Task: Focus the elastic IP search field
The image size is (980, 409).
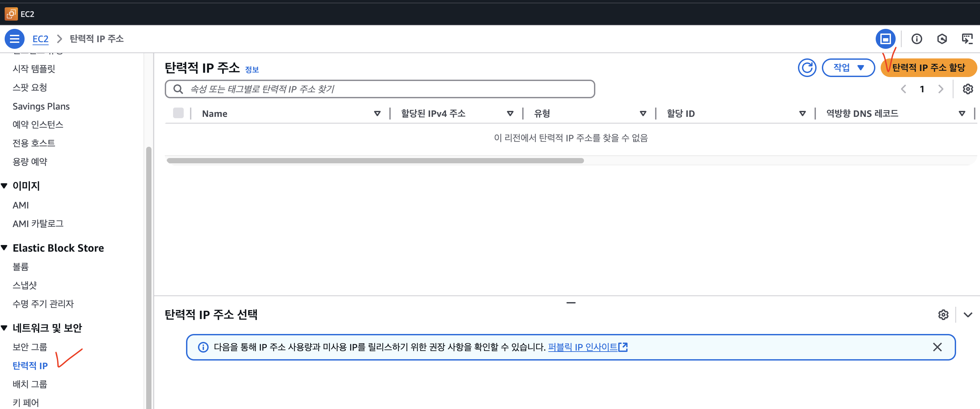Action: pos(380,89)
